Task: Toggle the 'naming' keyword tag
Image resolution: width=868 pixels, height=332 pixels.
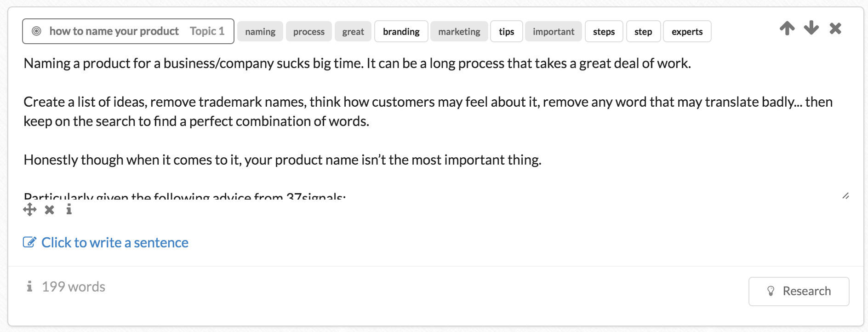Action: [x=260, y=31]
